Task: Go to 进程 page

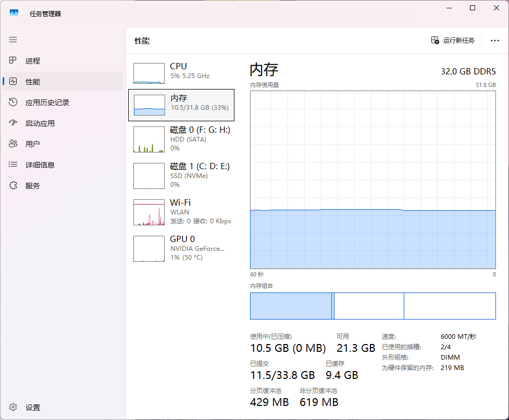Action: 63,61
